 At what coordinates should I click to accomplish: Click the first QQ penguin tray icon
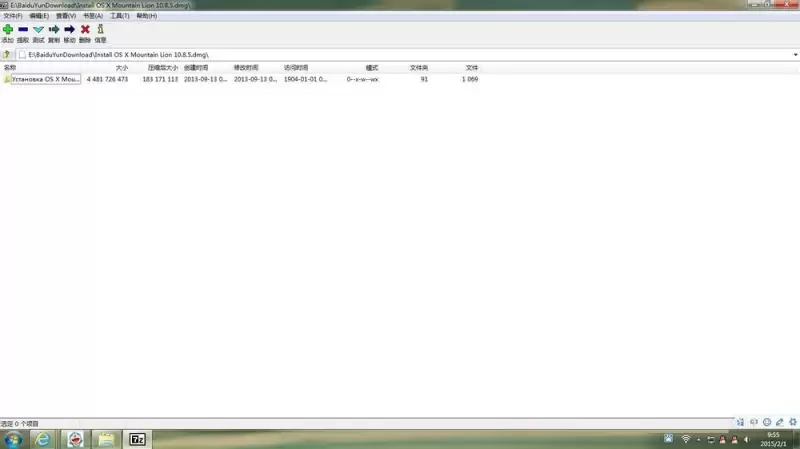click(722, 439)
